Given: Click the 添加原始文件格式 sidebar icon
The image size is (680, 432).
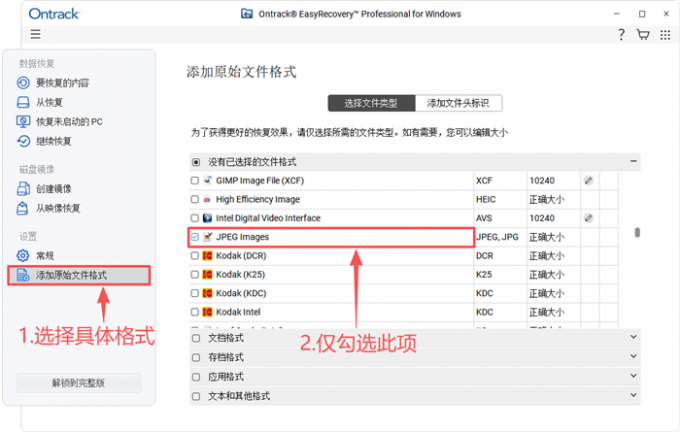Looking at the screenshot, I should 23,275.
